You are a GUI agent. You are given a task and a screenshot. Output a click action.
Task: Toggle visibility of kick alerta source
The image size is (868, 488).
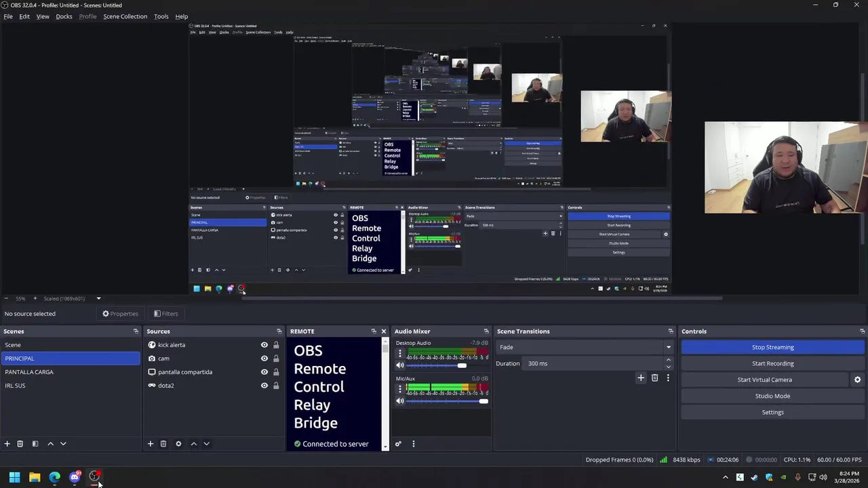264,345
